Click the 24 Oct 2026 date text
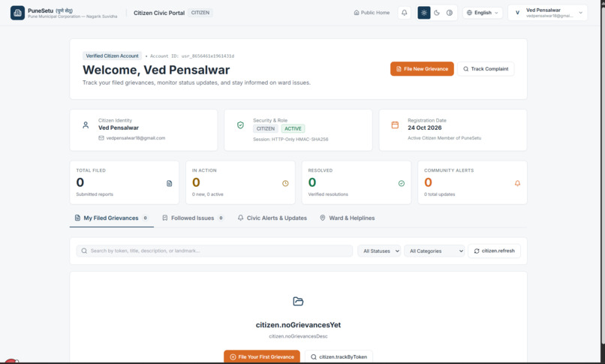 coord(425,128)
